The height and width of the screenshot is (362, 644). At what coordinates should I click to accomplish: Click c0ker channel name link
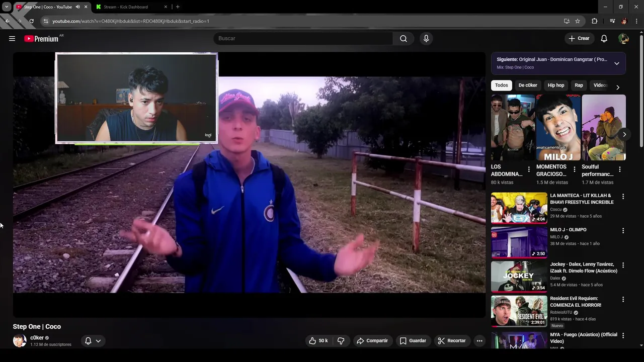37,338
